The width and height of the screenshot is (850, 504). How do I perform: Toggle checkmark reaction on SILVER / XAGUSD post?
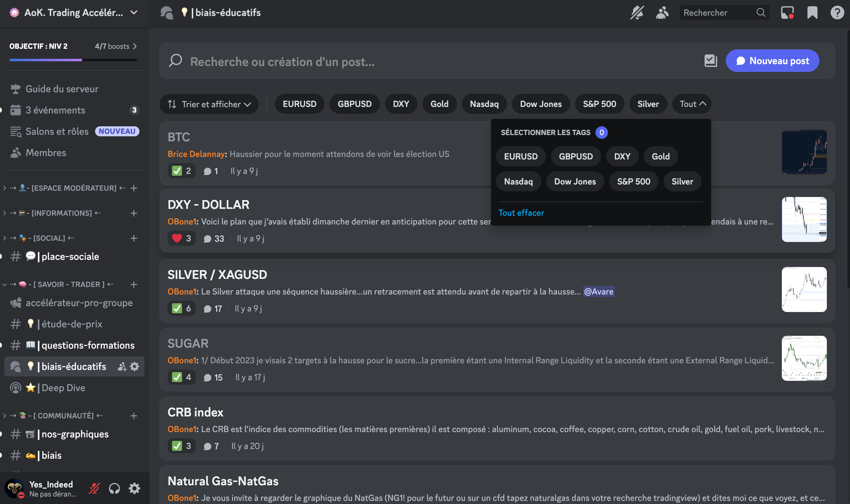click(181, 308)
